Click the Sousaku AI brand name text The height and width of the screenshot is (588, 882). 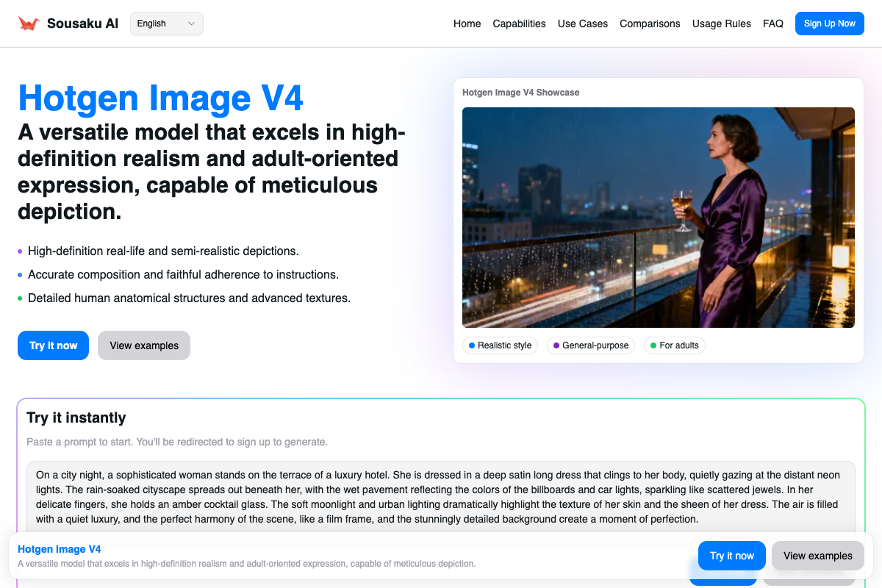click(x=82, y=24)
